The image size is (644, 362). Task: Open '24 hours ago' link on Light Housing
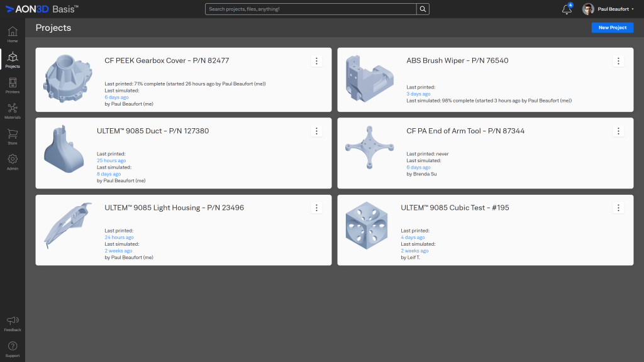point(119,237)
